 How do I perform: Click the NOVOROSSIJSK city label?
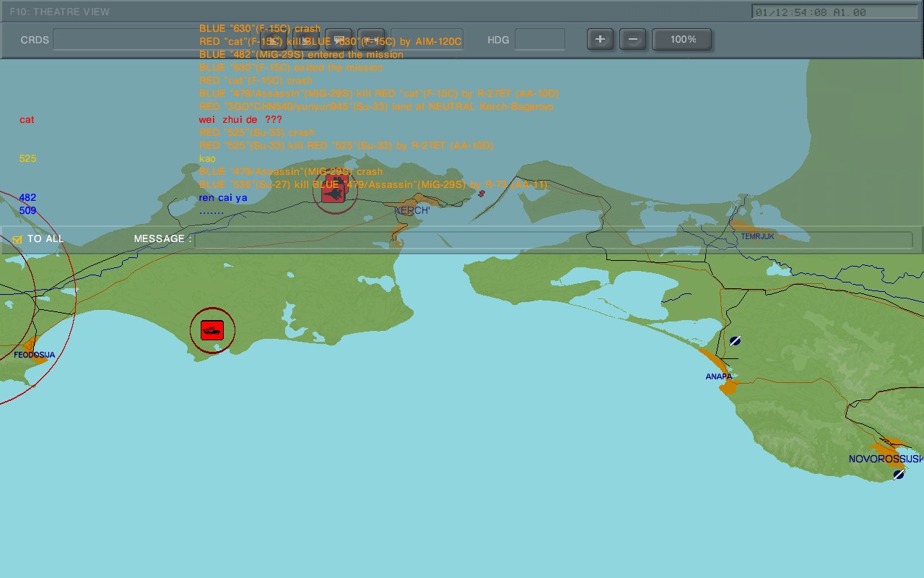point(886,459)
